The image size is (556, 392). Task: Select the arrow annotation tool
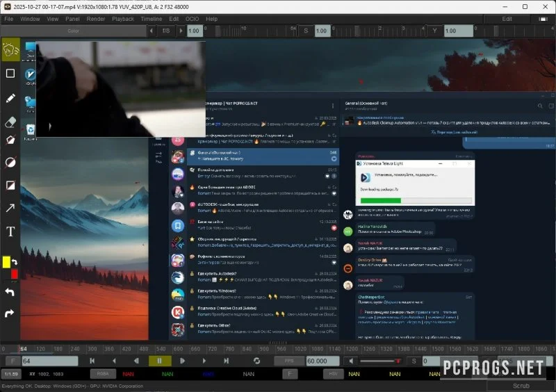pos(10,208)
